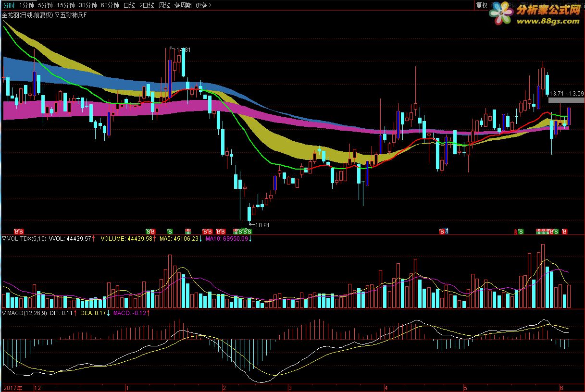Click the gray price range bar at right
Screen dimensions: 585x392
(x=566, y=100)
